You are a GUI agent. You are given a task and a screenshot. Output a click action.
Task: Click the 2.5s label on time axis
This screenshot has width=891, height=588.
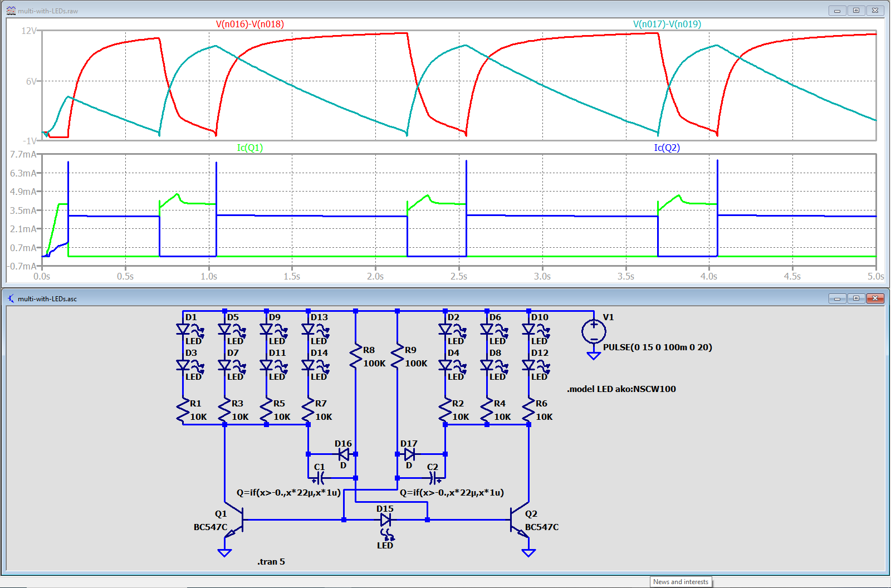pyautogui.click(x=459, y=276)
